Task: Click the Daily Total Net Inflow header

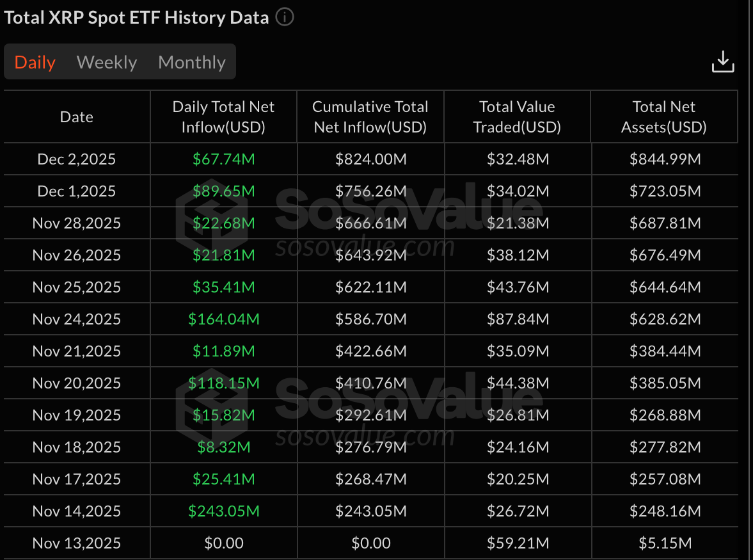Action: [223, 116]
